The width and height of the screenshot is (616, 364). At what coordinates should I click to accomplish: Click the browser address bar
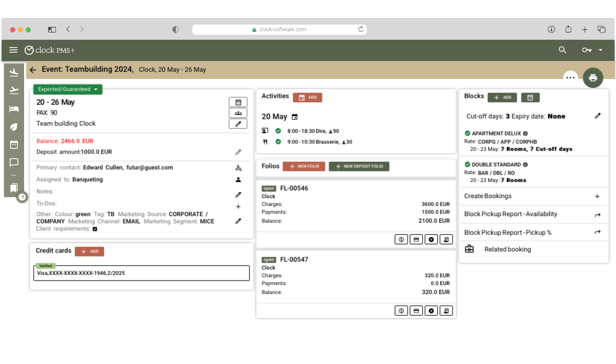pos(279,30)
